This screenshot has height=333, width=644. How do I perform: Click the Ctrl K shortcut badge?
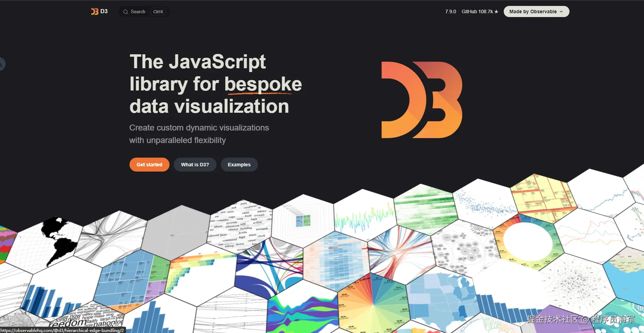tap(158, 11)
